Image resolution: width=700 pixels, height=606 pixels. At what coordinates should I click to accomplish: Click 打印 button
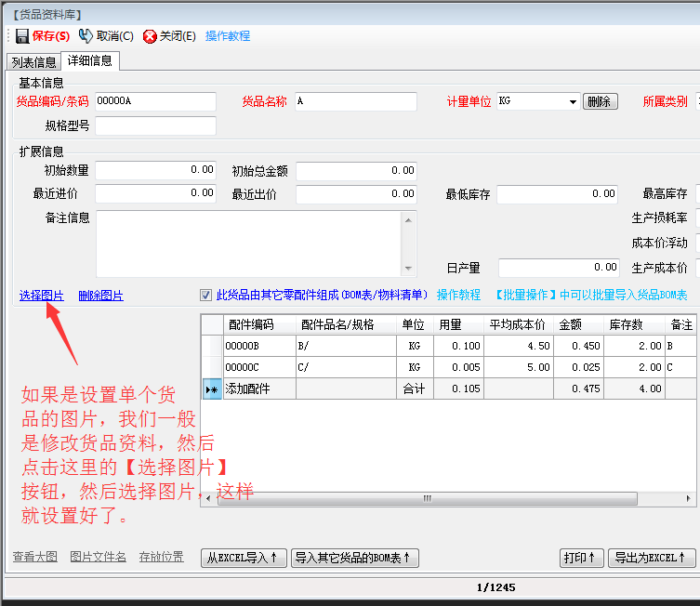tap(580, 558)
